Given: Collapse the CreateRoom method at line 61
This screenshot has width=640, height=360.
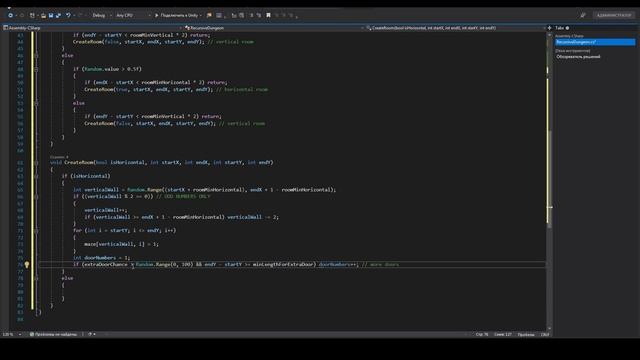Looking at the screenshot, I should click(36, 162).
